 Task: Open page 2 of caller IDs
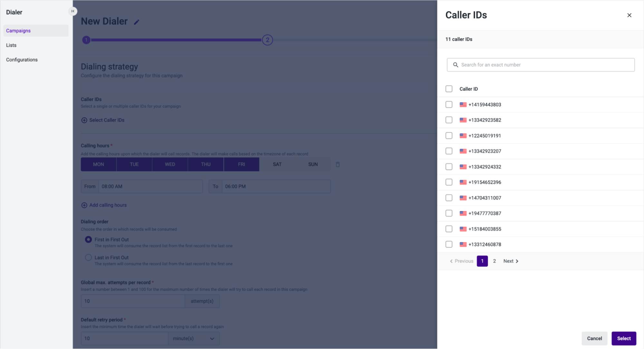click(x=495, y=261)
